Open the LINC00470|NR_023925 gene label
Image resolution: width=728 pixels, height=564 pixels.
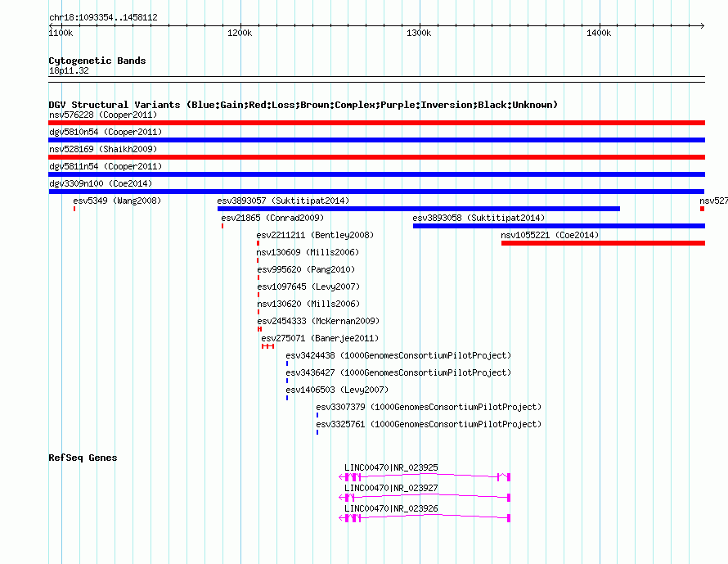(x=391, y=467)
